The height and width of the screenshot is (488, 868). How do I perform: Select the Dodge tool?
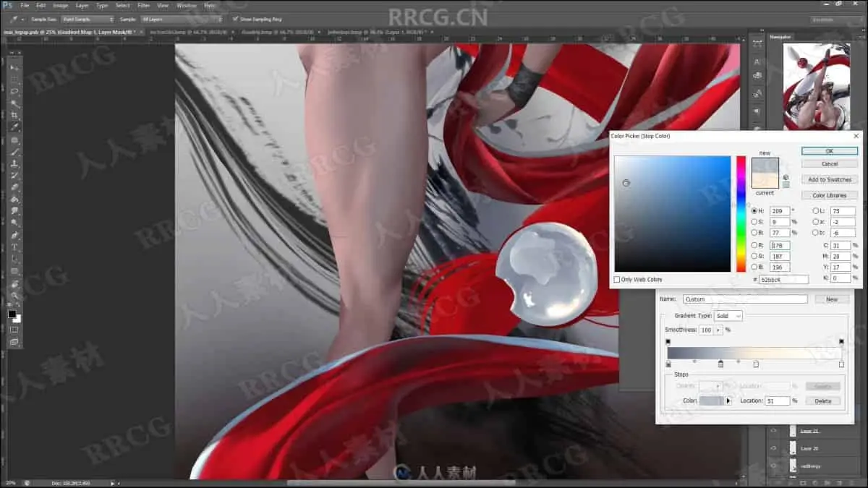[14, 223]
